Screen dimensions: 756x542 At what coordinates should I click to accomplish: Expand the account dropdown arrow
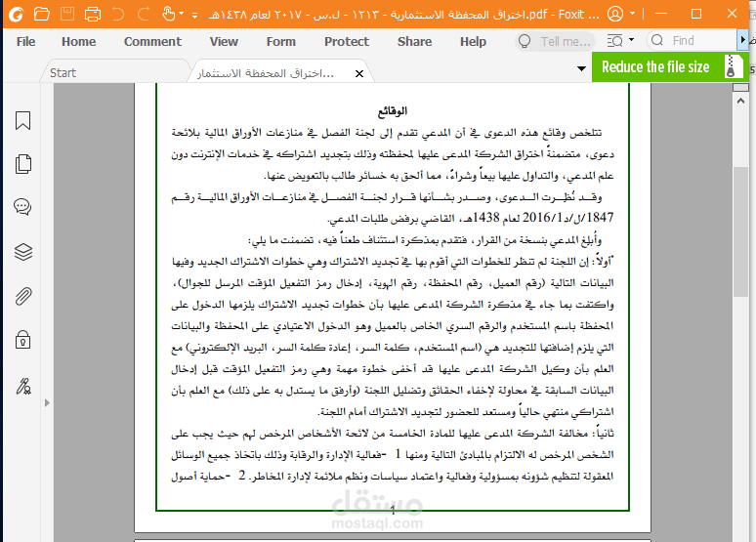pos(632,14)
